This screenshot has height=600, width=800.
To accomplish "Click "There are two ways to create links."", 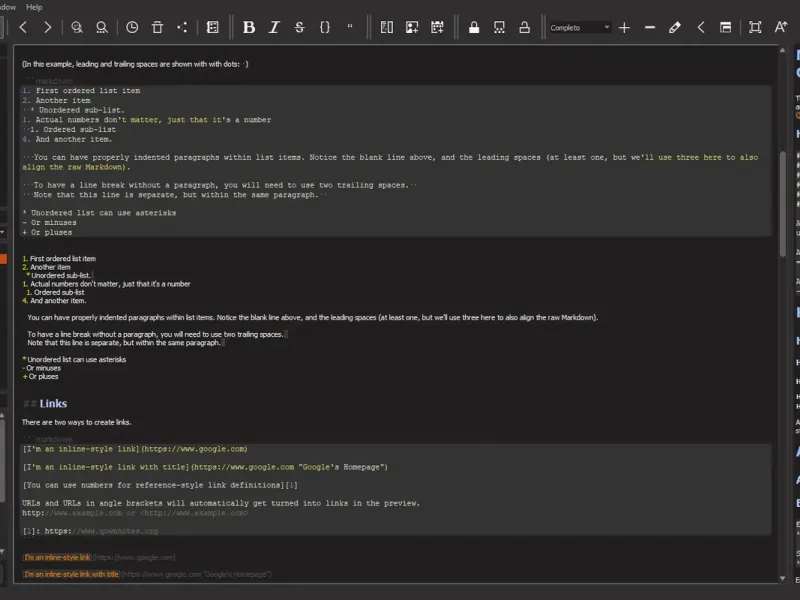I will point(77,422).
